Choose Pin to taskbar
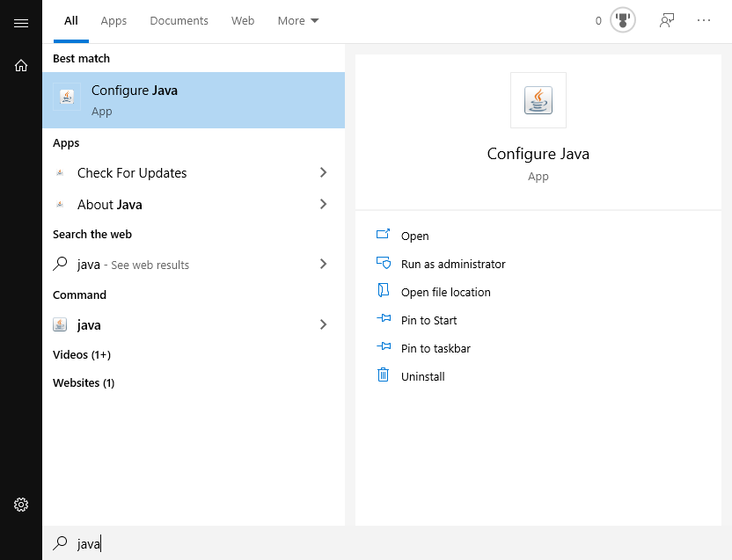 [436, 348]
